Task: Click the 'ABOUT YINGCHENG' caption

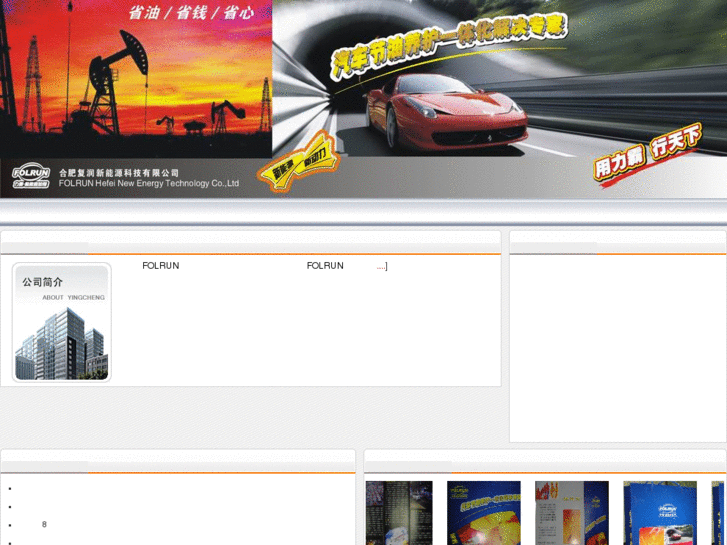Action: 73,297
